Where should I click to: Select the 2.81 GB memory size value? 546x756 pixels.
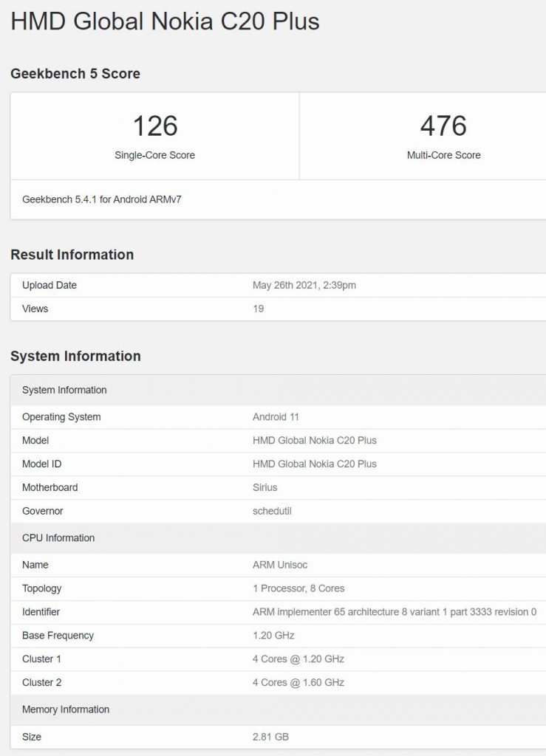tap(270, 738)
